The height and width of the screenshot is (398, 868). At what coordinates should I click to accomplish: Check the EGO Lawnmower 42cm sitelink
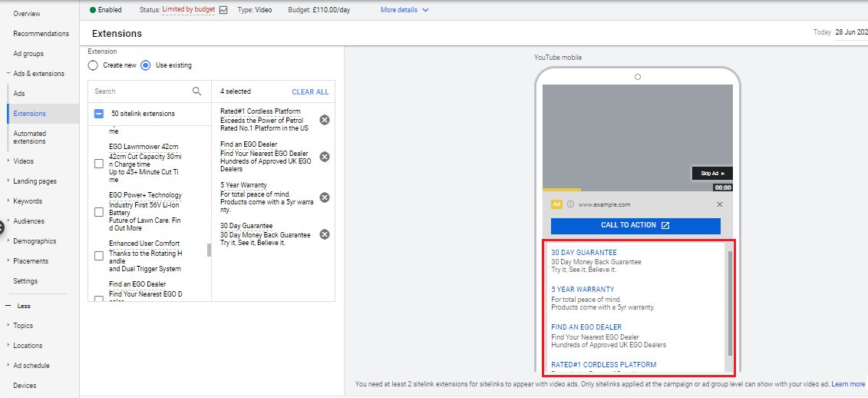click(98, 164)
